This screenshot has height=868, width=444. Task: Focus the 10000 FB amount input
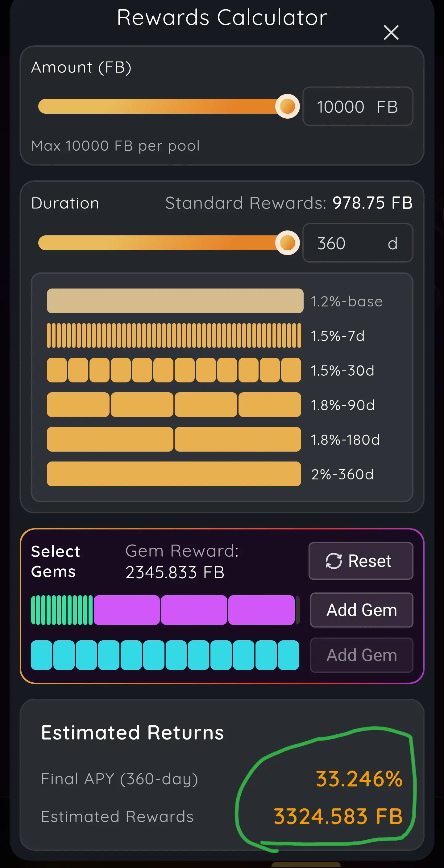click(x=357, y=107)
